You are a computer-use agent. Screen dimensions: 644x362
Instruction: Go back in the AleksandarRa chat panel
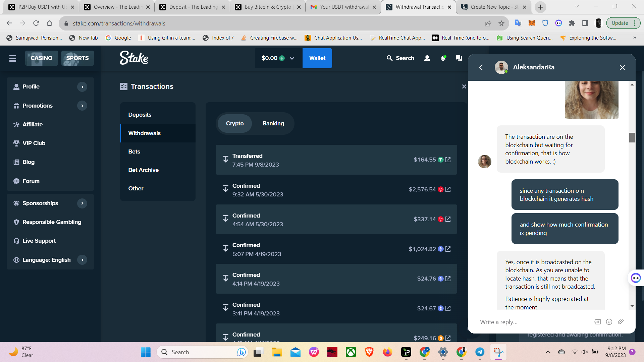coord(481,67)
